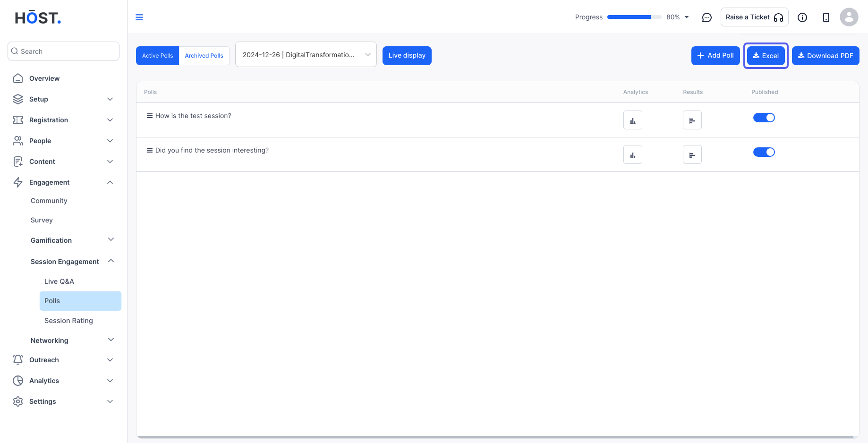868x443 pixels.
Task: Click the People icon in sidebar
Action: coord(18,141)
